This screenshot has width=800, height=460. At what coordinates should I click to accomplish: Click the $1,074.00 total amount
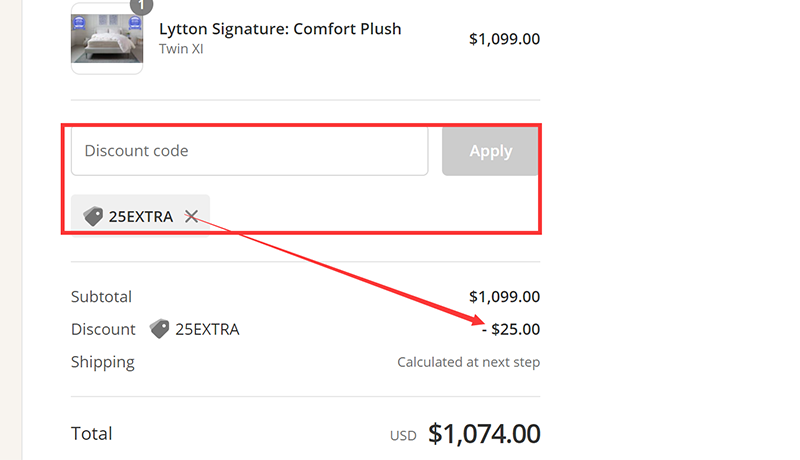click(484, 434)
